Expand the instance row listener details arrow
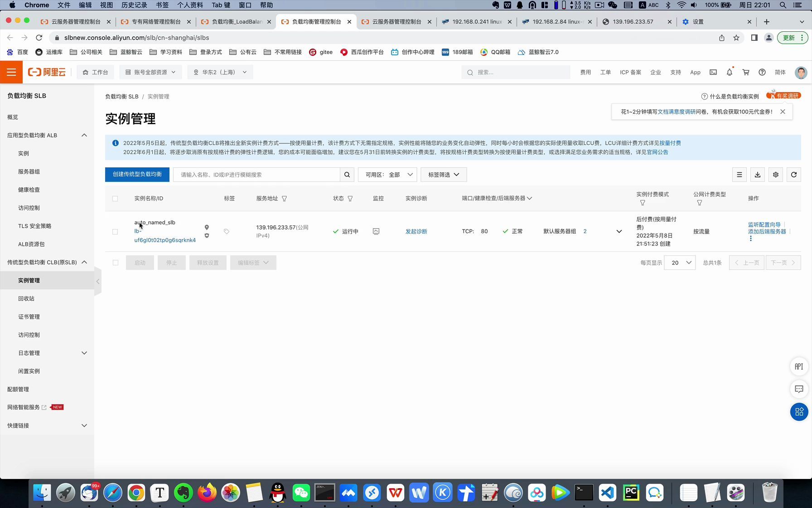Viewport: 812px width, 508px height. coord(619,231)
